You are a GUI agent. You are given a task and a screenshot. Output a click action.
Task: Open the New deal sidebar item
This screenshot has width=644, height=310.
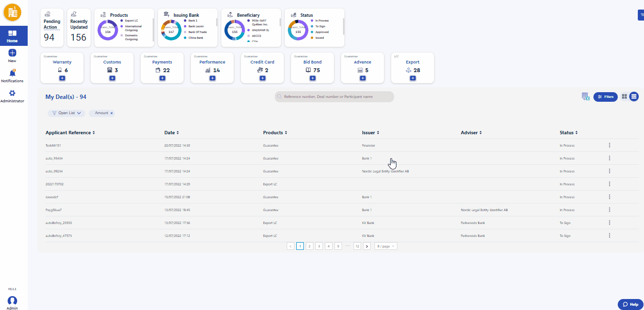pos(12,56)
